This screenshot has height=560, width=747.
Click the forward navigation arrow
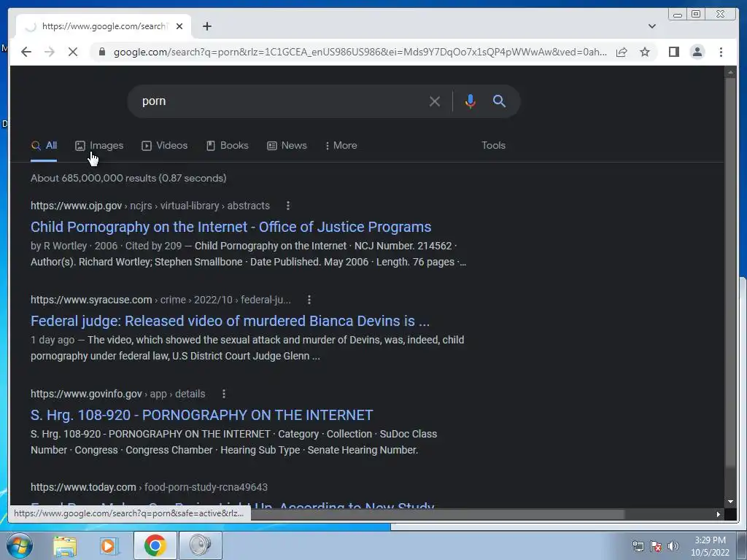[50, 52]
